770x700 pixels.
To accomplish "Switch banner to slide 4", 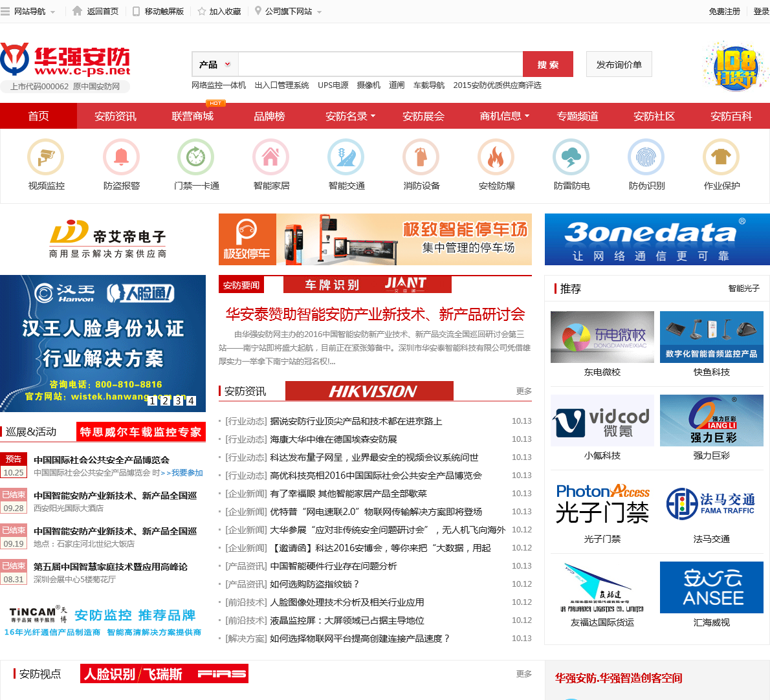I will click(x=191, y=400).
